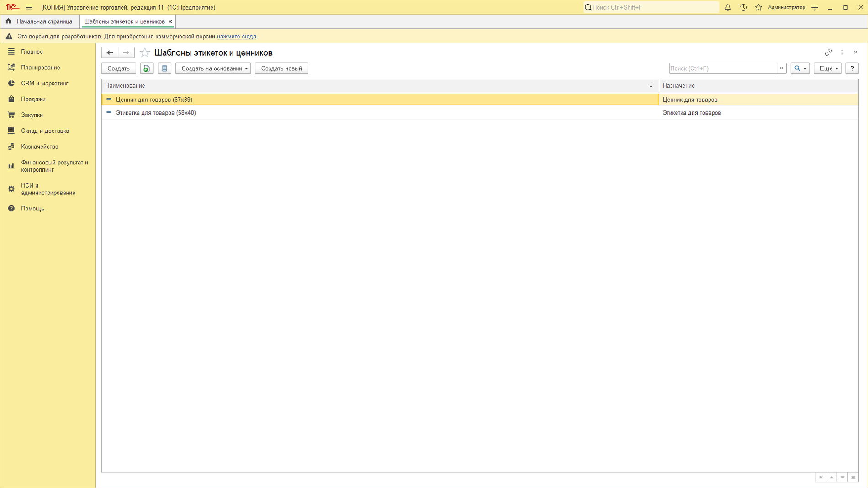This screenshot has height=488, width=868.
Task: Open НСИ и администрирование section
Action: pyautogui.click(x=48, y=189)
